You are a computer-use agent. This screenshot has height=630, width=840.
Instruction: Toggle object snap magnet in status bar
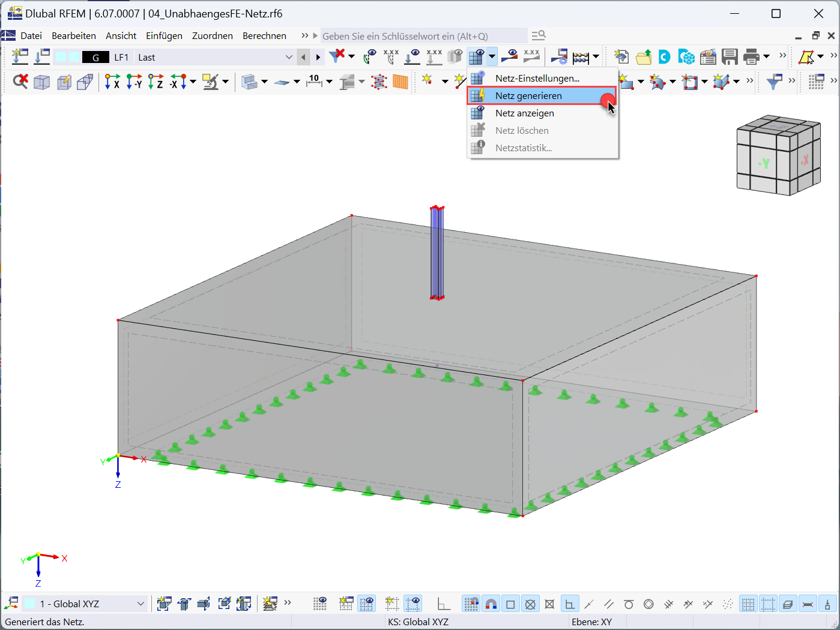pyautogui.click(x=491, y=604)
